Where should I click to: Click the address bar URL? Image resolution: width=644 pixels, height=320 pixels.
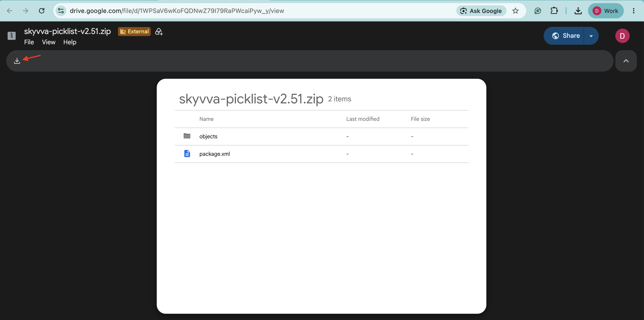(177, 11)
